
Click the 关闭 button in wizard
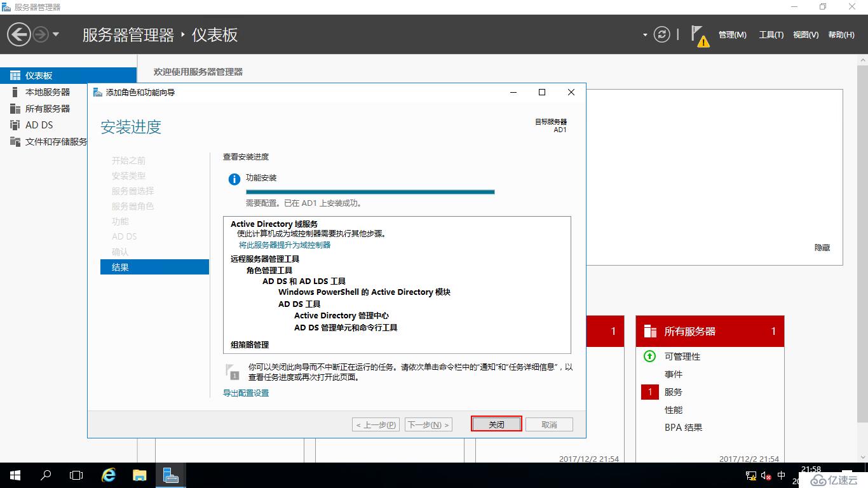[x=496, y=424]
